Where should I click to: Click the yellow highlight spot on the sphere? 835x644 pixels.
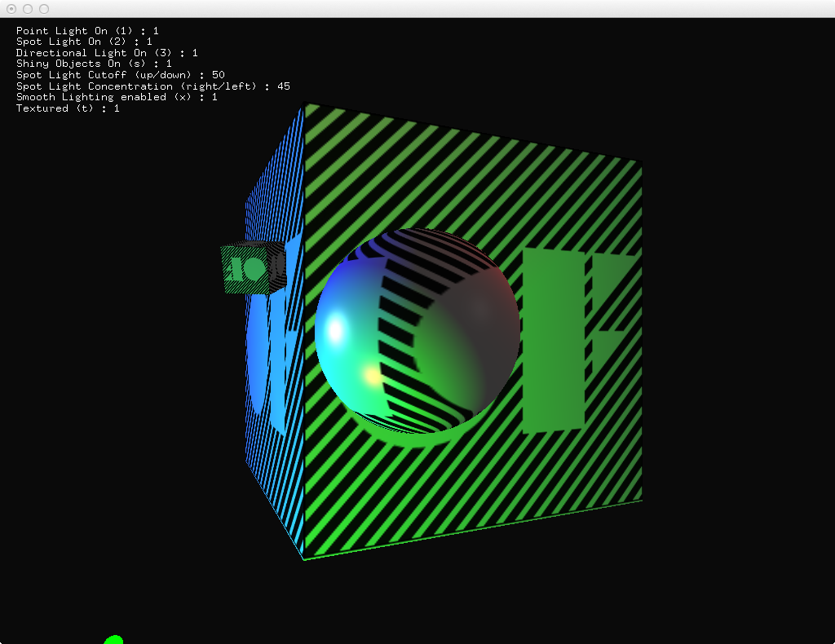pyautogui.click(x=372, y=376)
